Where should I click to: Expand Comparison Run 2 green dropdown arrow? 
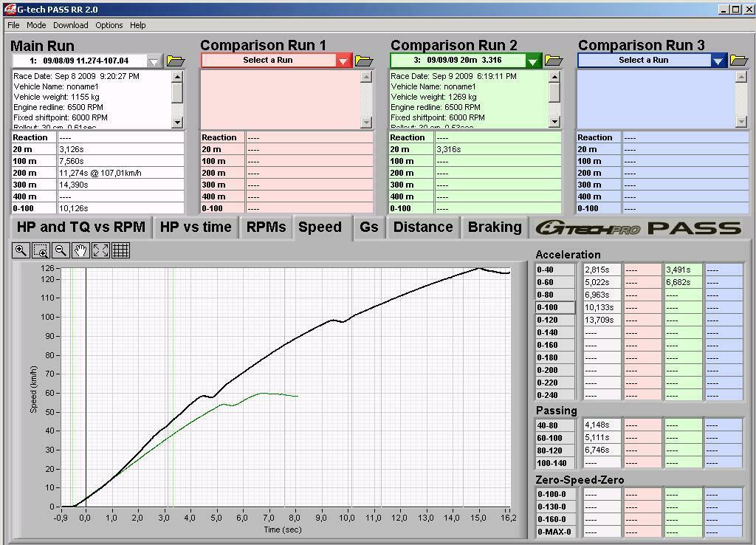coord(533,61)
